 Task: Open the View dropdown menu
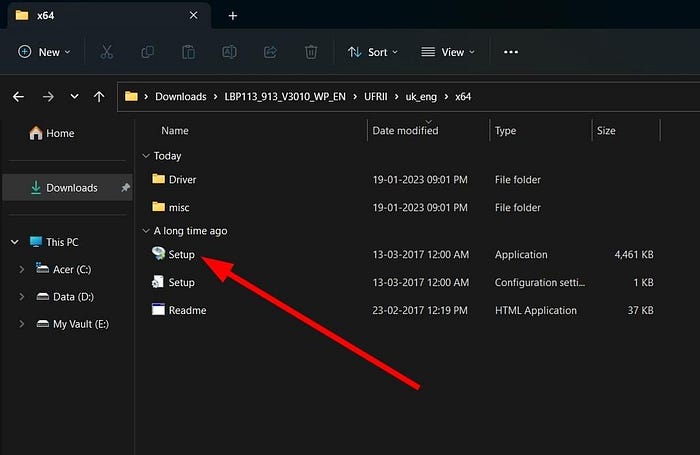tap(448, 52)
